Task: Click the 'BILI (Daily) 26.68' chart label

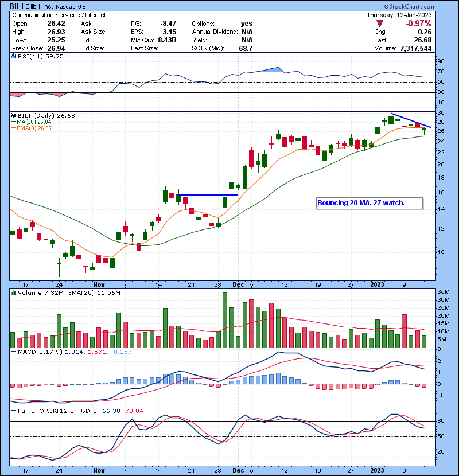Action: [x=46, y=115]
